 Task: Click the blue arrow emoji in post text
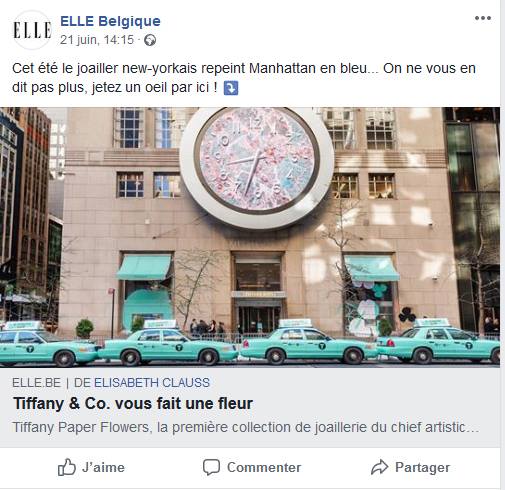pos(231,88)
